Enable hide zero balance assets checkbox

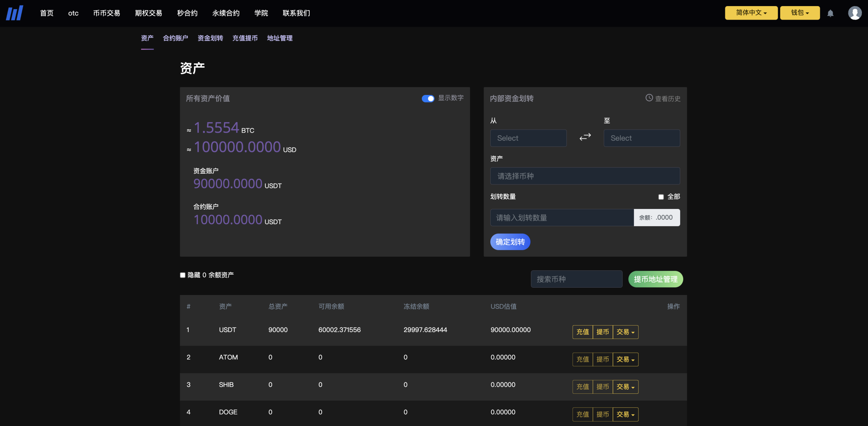[183, 275]
